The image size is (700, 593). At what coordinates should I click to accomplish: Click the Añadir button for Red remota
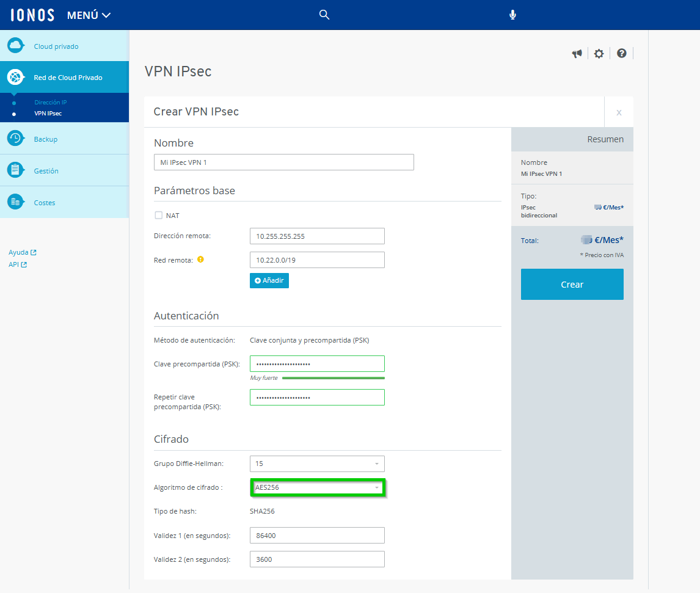(269, 280)
